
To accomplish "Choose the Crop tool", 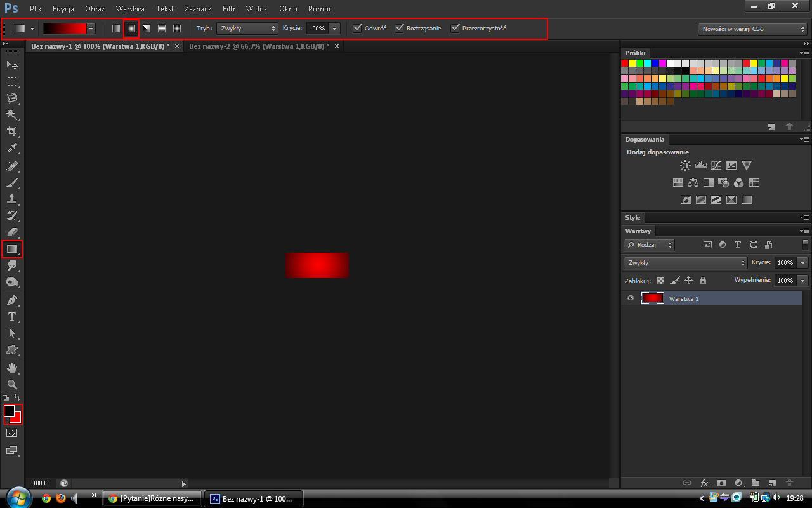I will pyautogui.click(x=12, y=131).
